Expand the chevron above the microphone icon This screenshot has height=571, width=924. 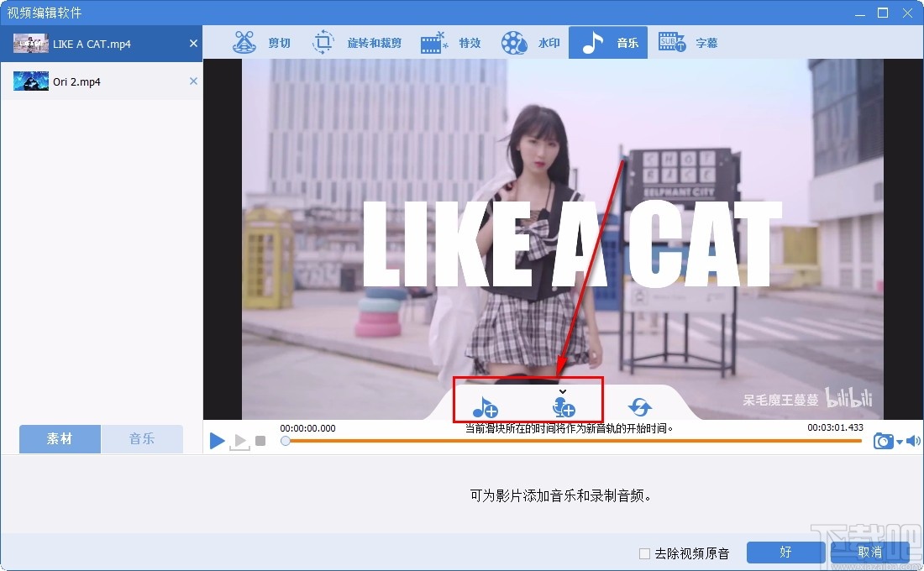(562, 390)
